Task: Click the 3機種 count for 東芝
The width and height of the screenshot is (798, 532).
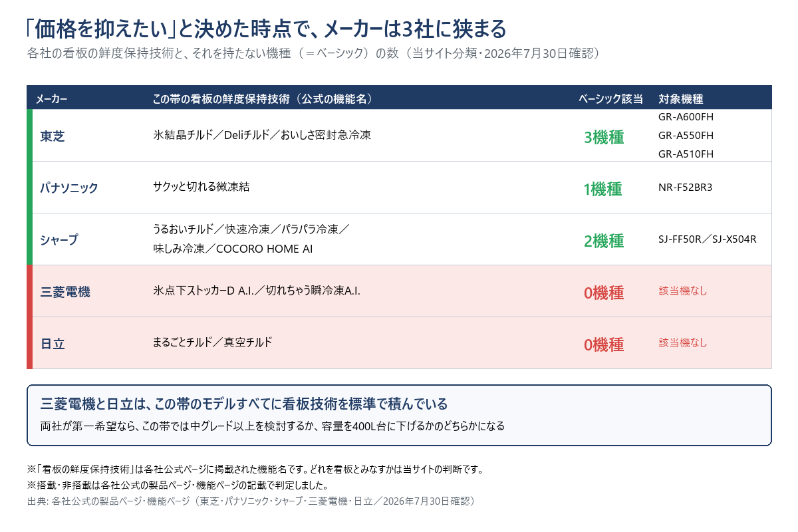Action: click(604, 137)
